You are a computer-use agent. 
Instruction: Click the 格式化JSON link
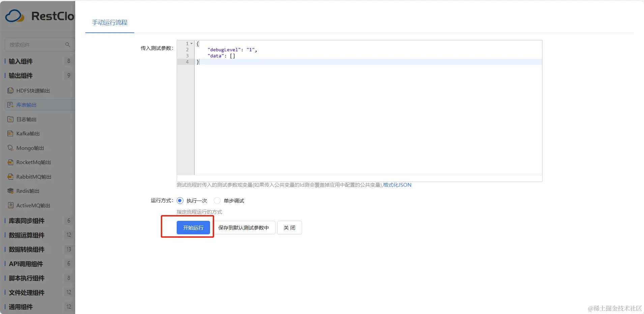tap(397, 185)
